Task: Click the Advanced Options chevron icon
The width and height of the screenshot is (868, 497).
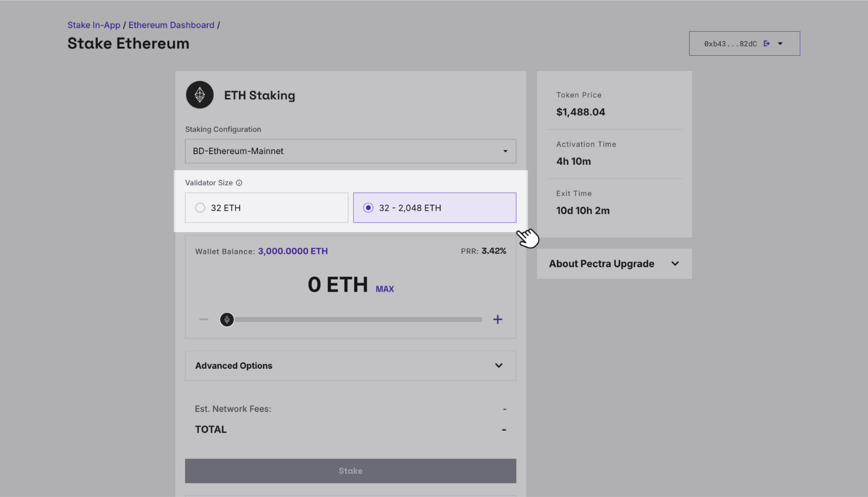Action: [498, 366]
